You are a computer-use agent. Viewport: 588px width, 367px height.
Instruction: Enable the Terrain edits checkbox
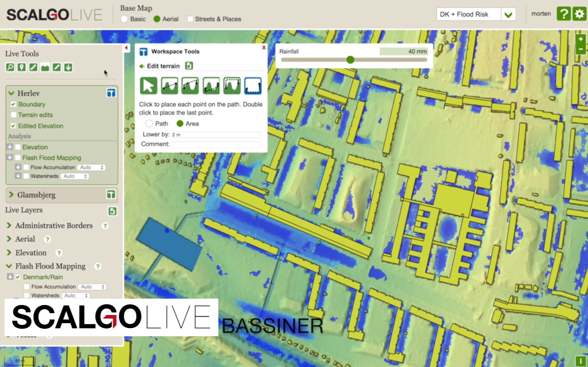click(14, 115)
